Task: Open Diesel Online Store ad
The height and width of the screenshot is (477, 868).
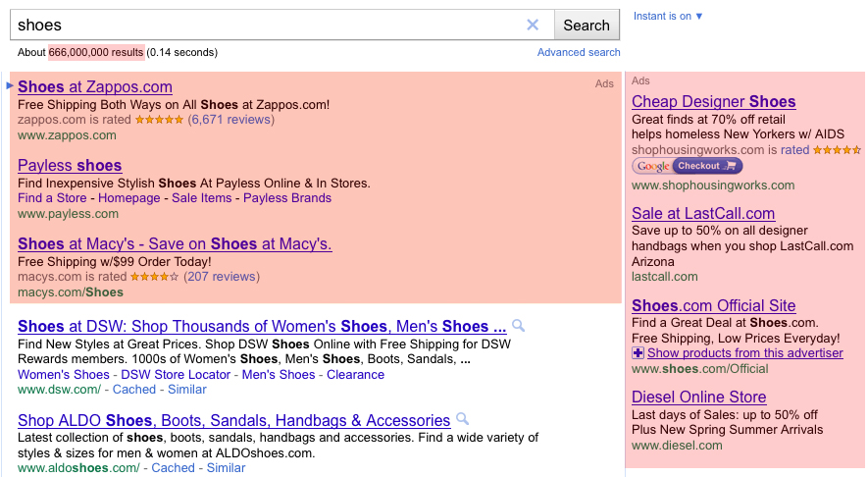Action: pos(698,397)
